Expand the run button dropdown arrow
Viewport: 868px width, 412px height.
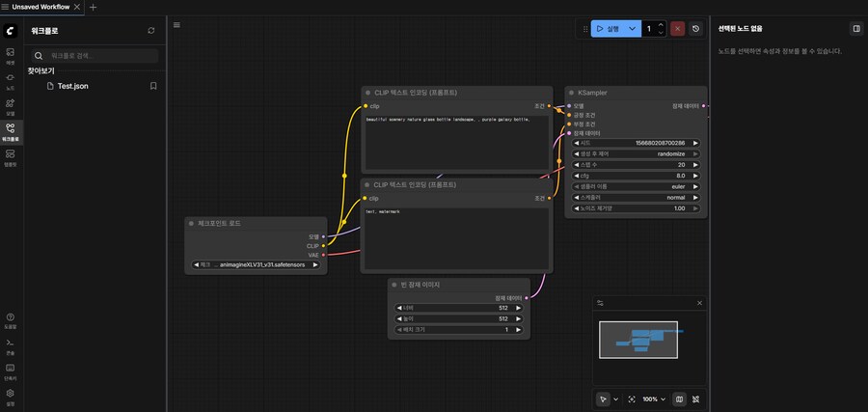pyautogui.click(x=633, y=29)
